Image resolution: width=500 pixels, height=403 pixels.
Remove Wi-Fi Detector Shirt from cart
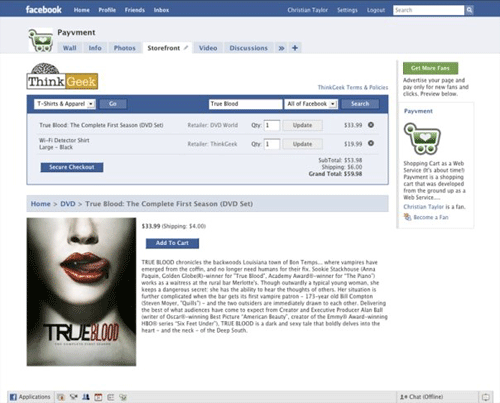click(371, 143)
